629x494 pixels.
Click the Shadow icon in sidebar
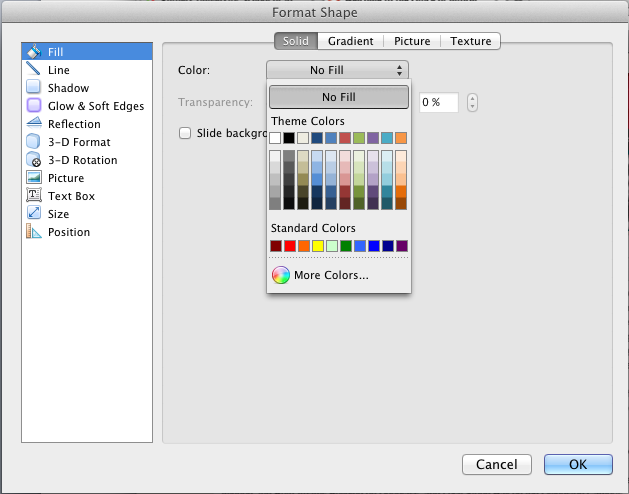tap(33, 87)
